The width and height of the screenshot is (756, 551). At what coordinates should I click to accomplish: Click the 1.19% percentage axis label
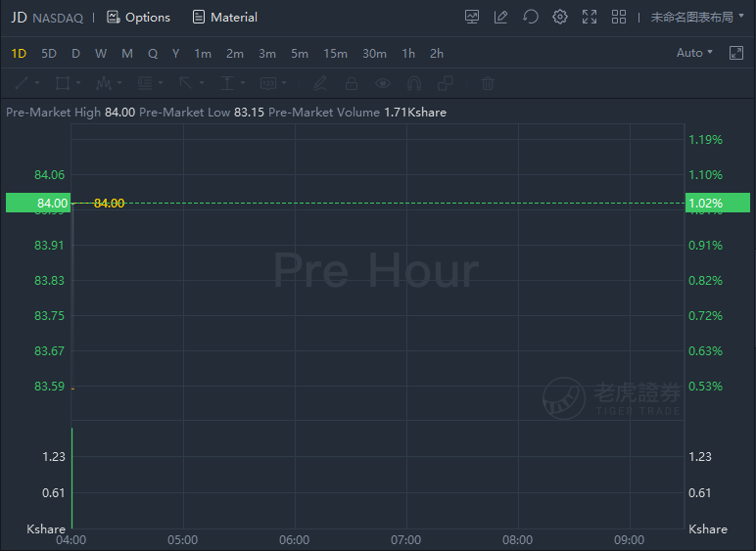705,140
